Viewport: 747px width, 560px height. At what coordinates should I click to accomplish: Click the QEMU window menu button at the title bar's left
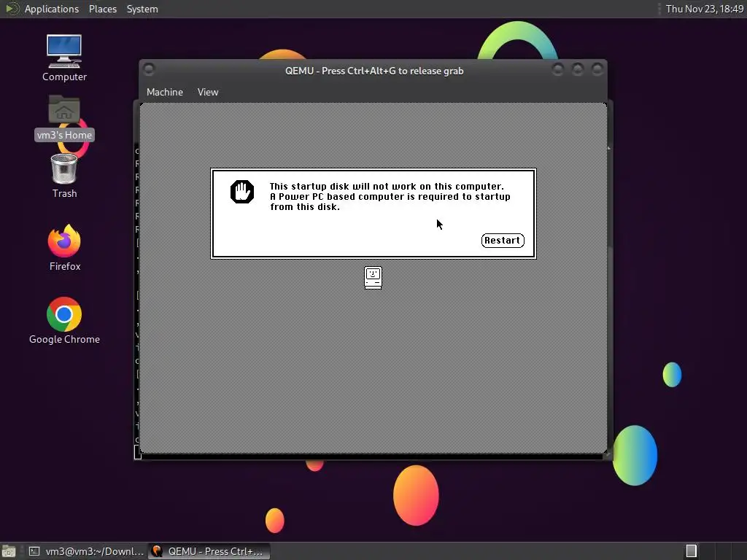click(x=149, y=69)
